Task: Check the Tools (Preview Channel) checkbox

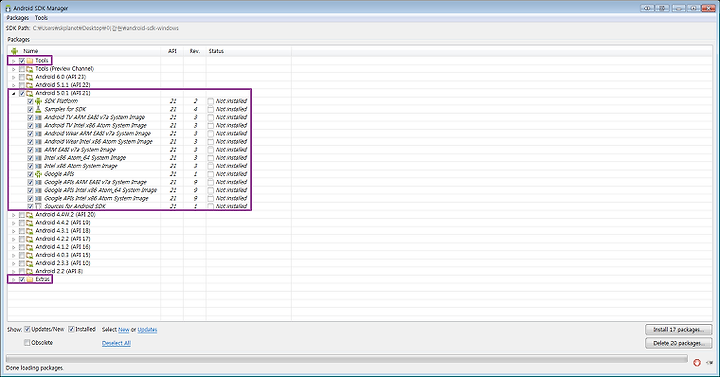Action: 22,69
